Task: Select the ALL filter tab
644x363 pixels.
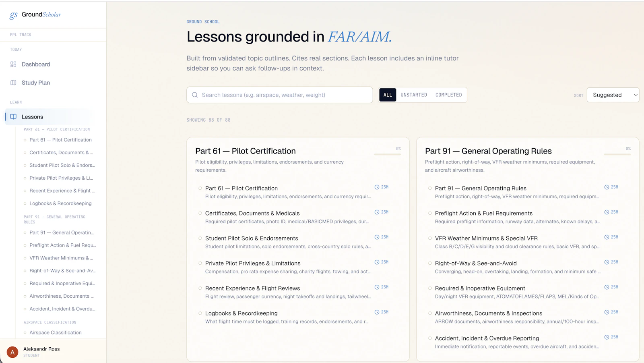Action: [x=388, y=95]
